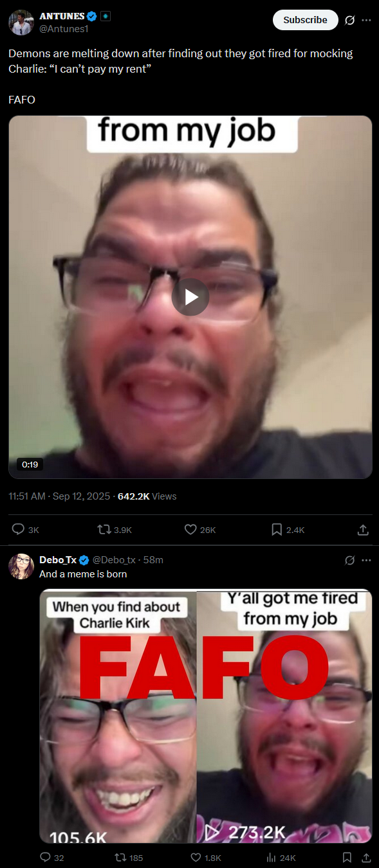Click the Subscribe button

306,20
